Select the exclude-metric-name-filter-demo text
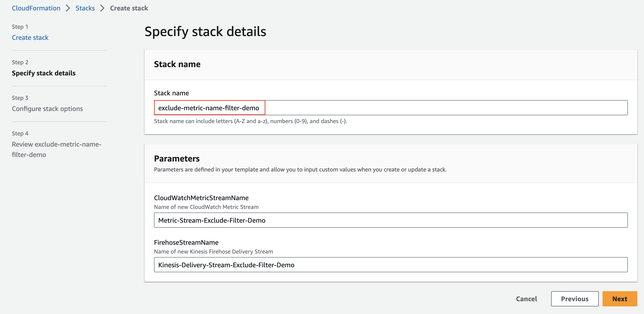 (208, 108)
